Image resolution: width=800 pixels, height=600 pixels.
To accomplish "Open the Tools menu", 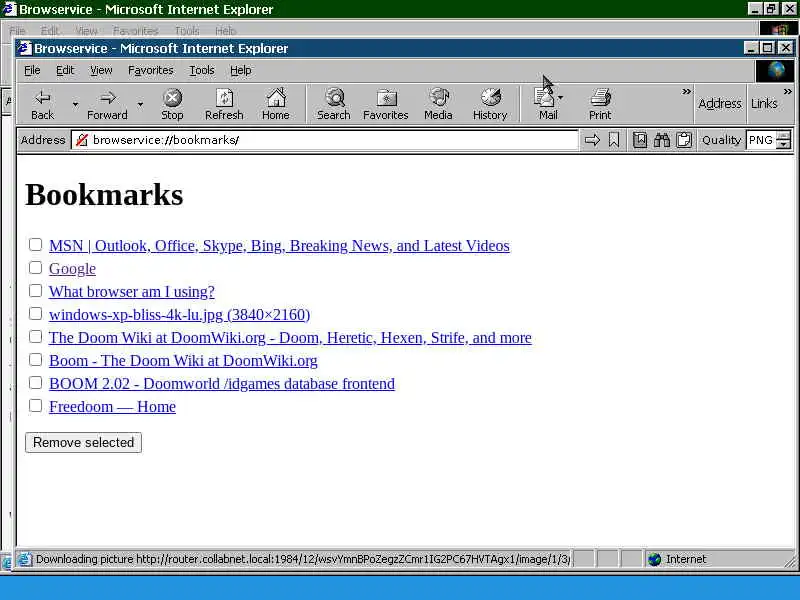I will click(x=202, y=70).
